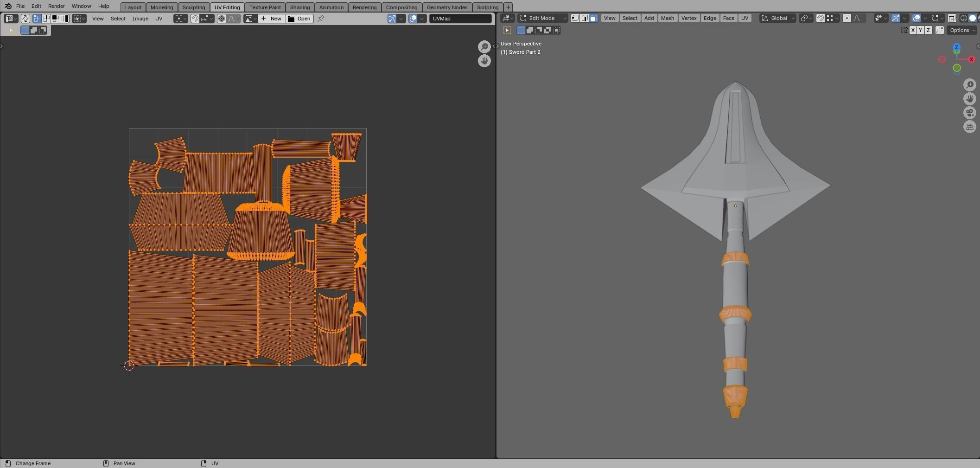Viewport: 980px width, 468px height.
Task: Click the Z axis on navigation gizmo
Action: tap(956, 47)
